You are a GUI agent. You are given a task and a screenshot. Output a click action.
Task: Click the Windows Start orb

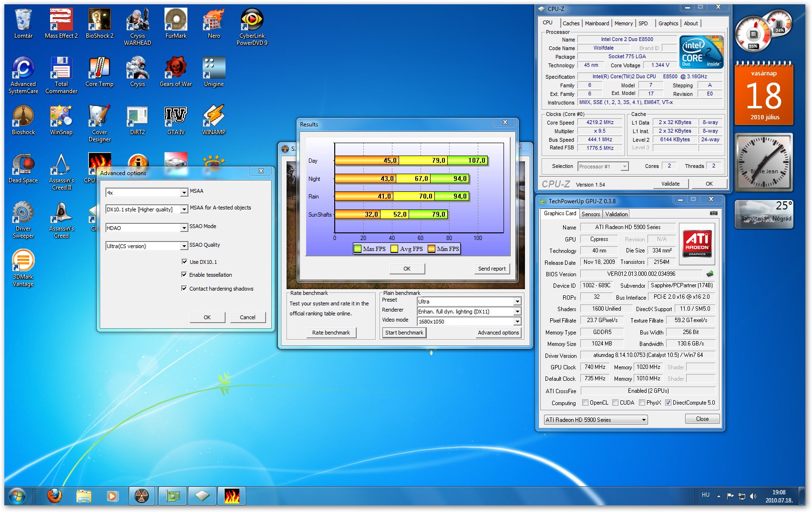tap(17, 496)
